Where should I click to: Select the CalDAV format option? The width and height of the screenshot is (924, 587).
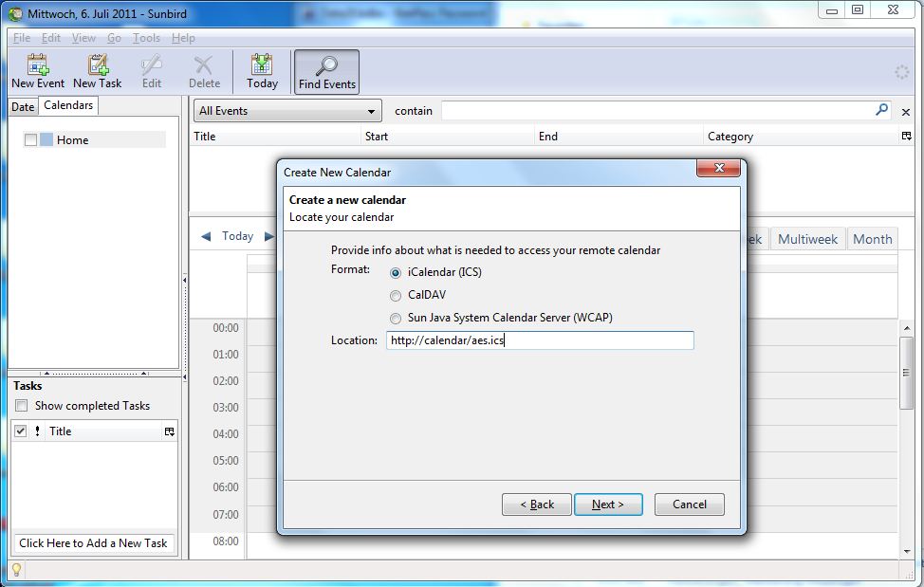point(396,296)
